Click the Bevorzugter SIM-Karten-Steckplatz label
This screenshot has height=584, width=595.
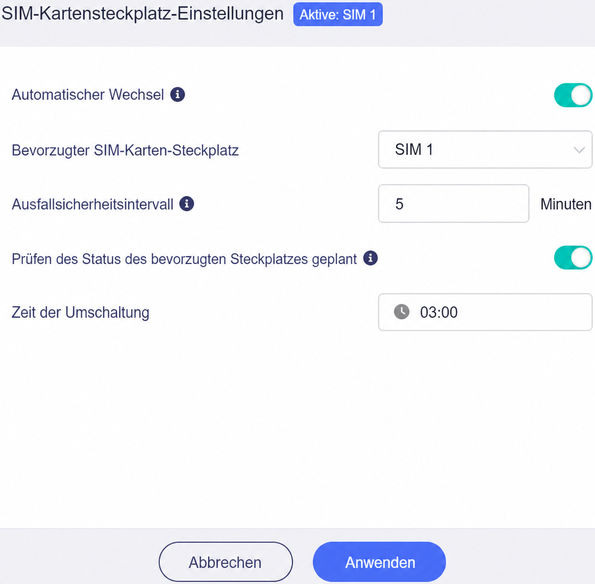click(x=125, y=150)
